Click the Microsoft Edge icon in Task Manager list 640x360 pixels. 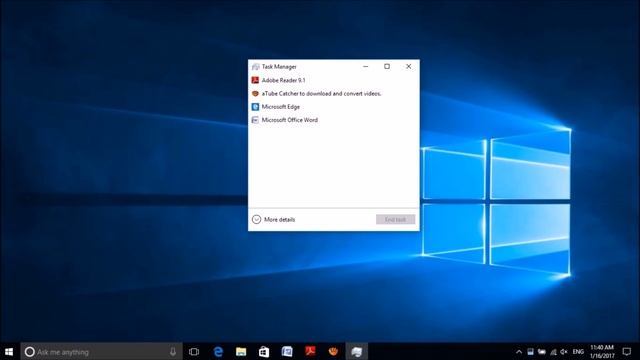(x=255, y=107)
